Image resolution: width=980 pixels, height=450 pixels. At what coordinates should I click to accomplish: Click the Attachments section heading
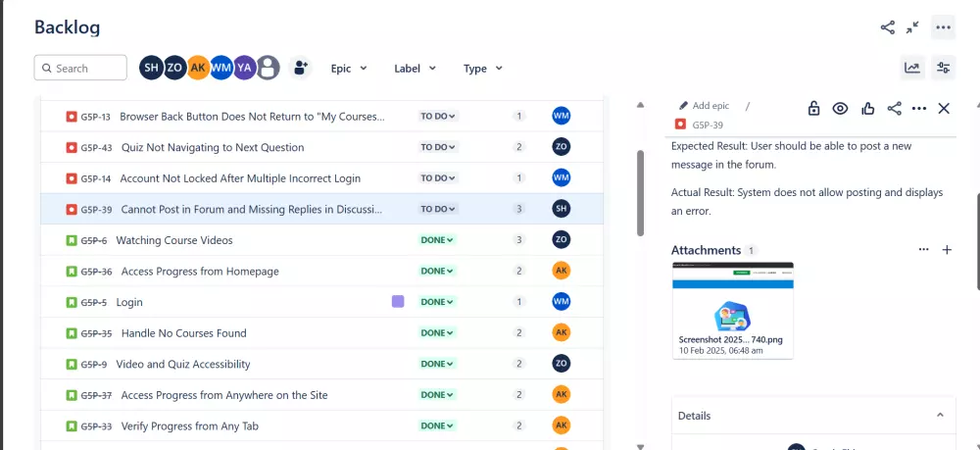click(x=706, y=250)
